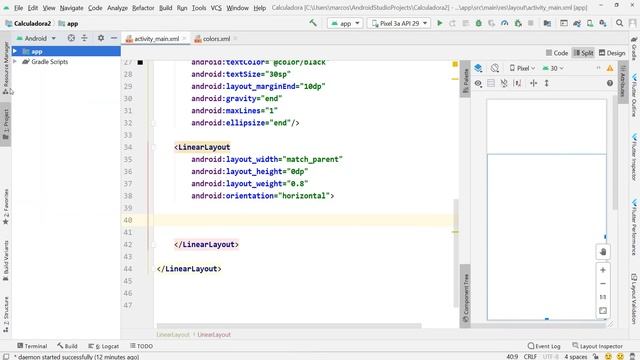This screenshot has height=360, width=640.
Task: Fold the LinearLayout tag at line 34
Action: point(154,147)
